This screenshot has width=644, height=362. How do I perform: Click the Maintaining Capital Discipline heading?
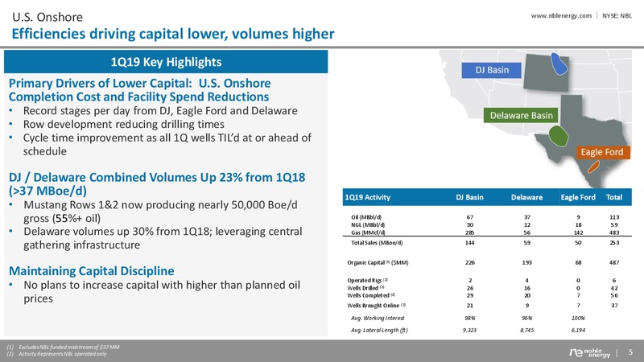91,271
